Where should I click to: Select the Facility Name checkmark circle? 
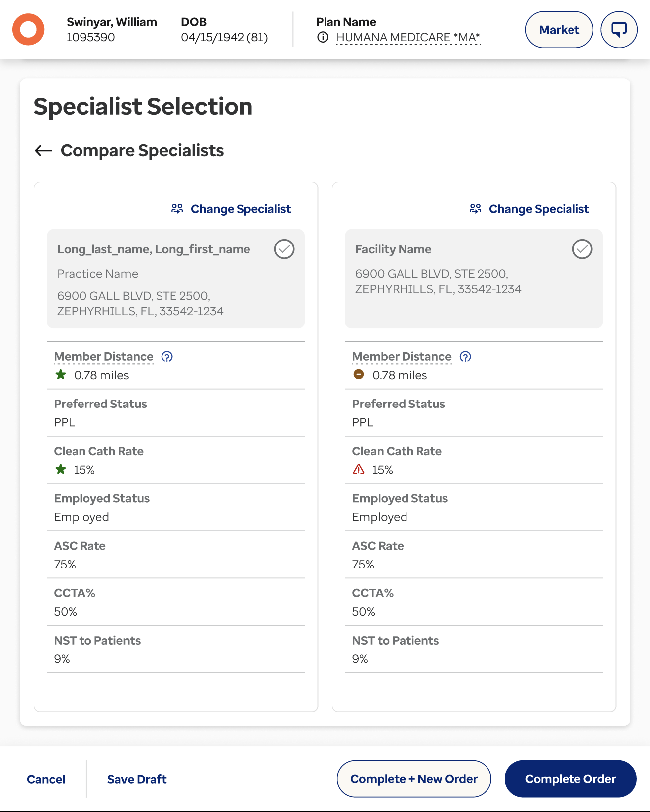(582, 249)
